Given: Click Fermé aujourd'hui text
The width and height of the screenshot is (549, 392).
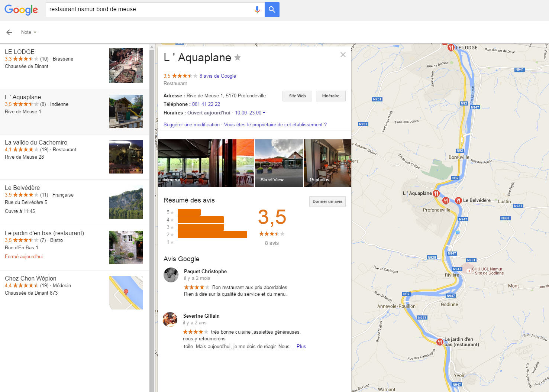Looking at the screenshot, I should [24, 256].
